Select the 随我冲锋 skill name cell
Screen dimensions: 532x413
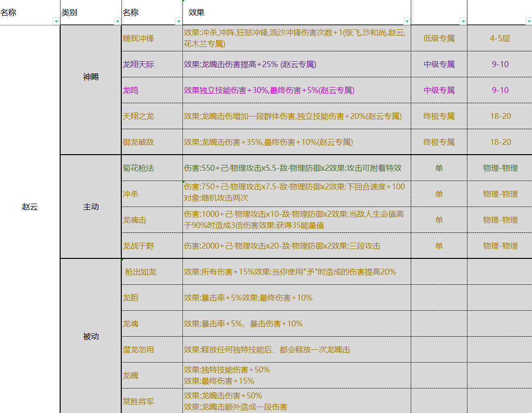152,38
